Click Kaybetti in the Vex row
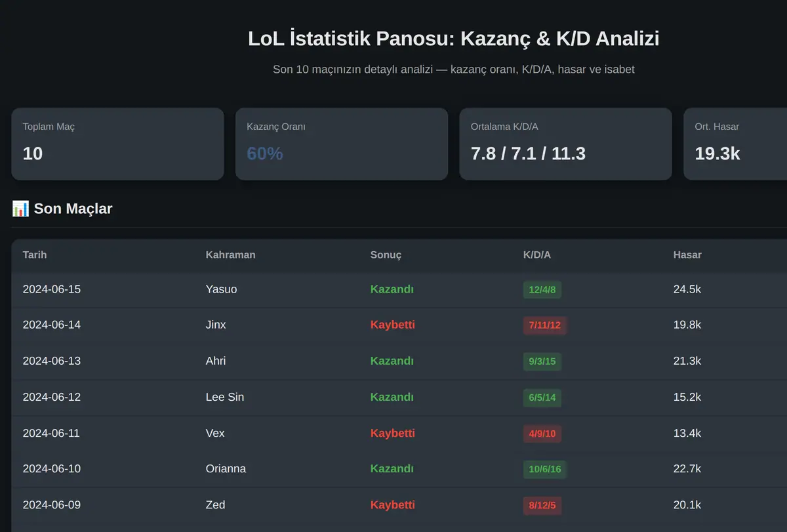This screenshot has width=787, height=532. pyautogui.click(x=393, y=433)
